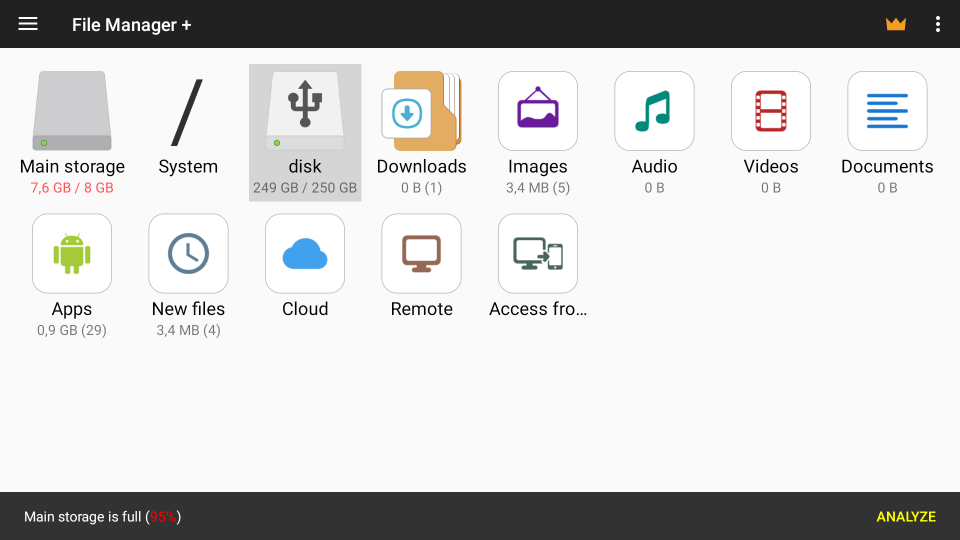The width and height of the screenshot is (960, 540).
Task: Open the hamburger navigation menu
Action: click(x=28, y=24)
